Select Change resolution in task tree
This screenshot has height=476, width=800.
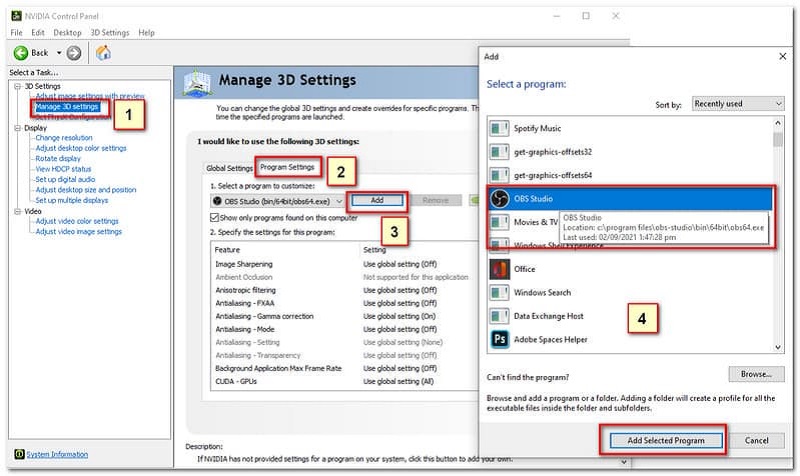(x=64, y=138)
